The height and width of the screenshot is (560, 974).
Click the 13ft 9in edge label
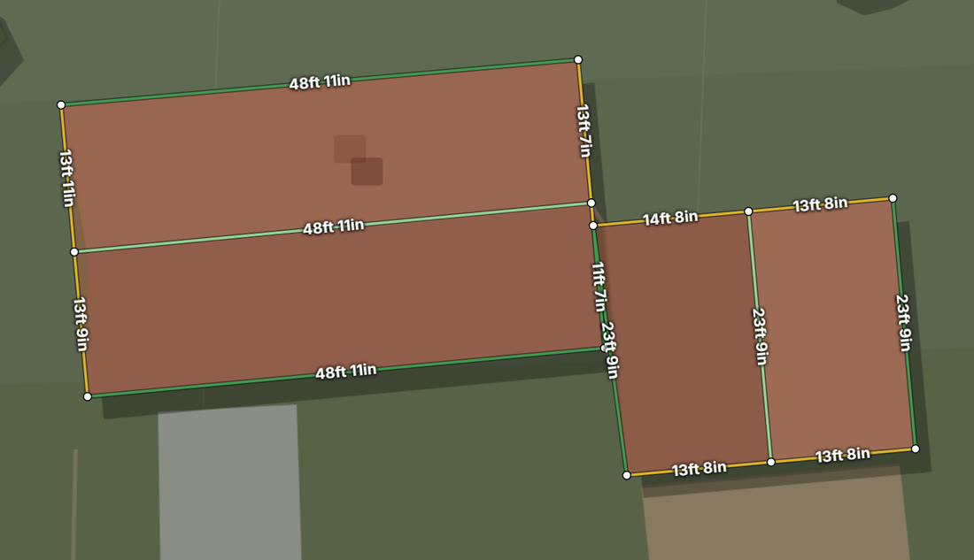pos(81,324)
